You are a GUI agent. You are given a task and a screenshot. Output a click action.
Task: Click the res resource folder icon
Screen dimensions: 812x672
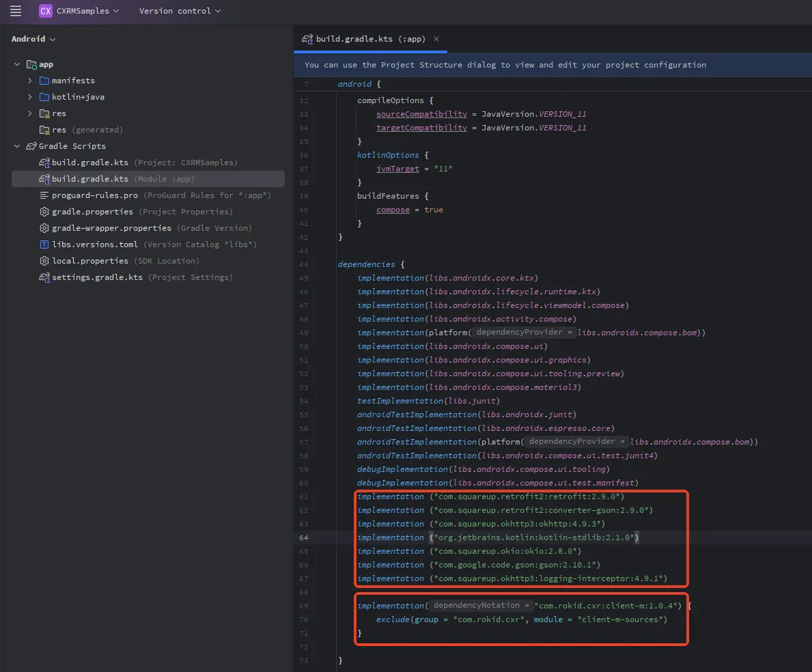click(44, 113)
